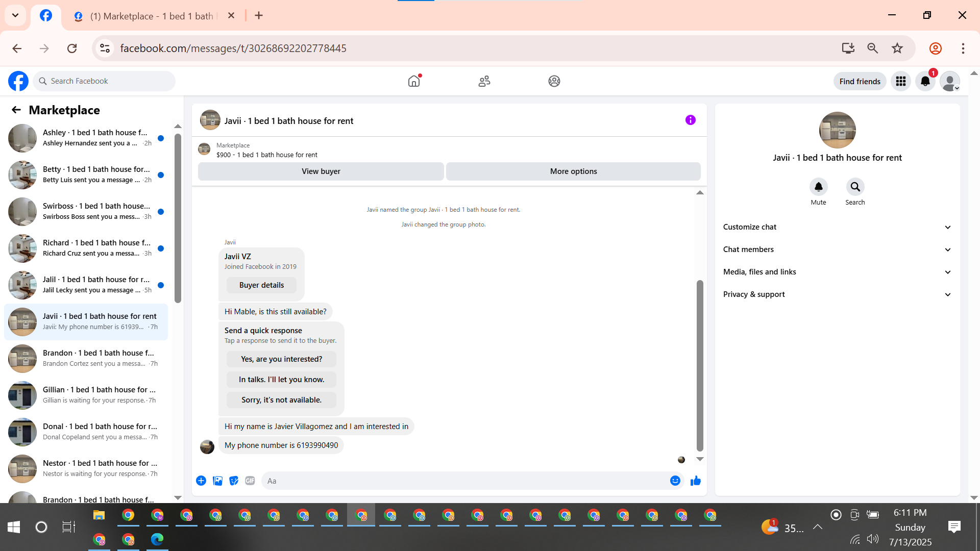Click the purple conversation info icon
Image resolution: width=980 pixels, height=551 pixels.
[x=690, y=120]
